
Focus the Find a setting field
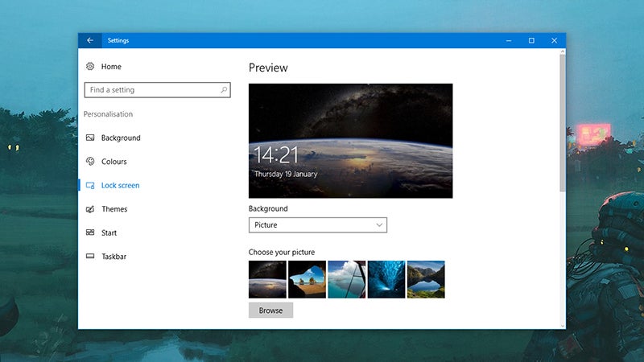157,90
